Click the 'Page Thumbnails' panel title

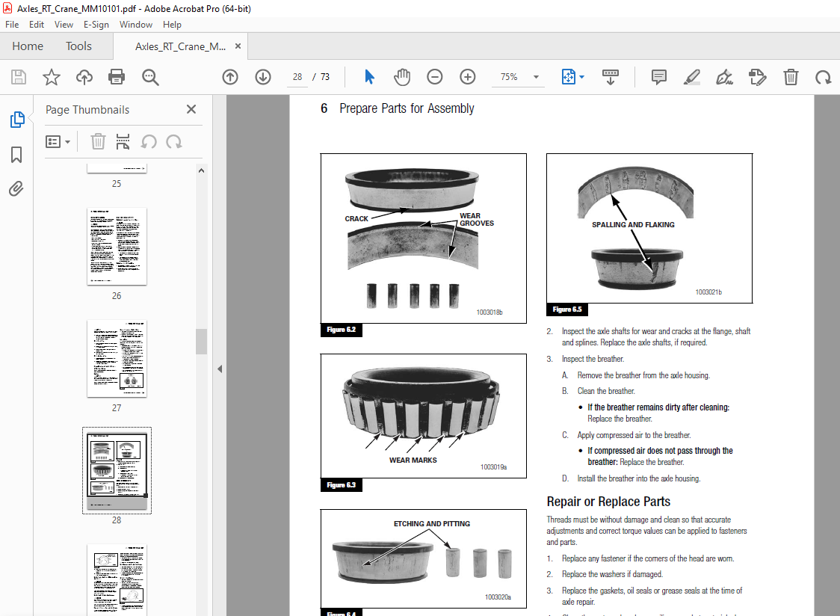pos(87,109)
